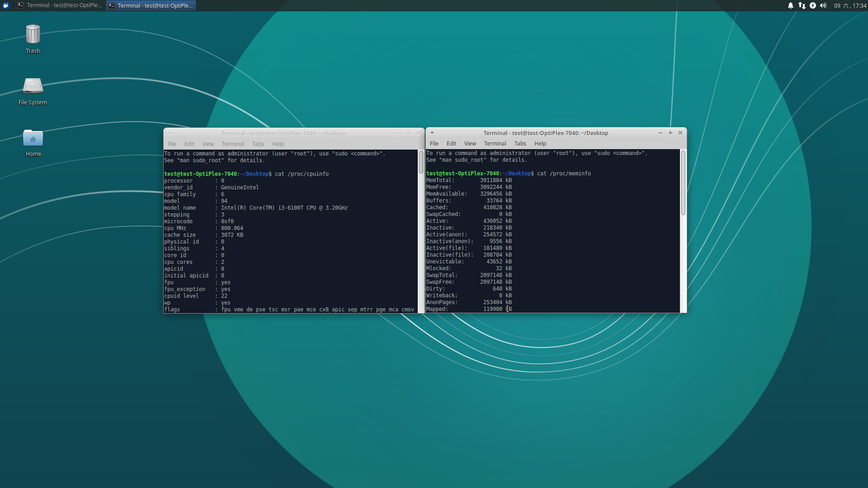This screenshot has width=868, height=488.
Task: Click the Xfce whisker menu icon
Action: pos(6,5)
